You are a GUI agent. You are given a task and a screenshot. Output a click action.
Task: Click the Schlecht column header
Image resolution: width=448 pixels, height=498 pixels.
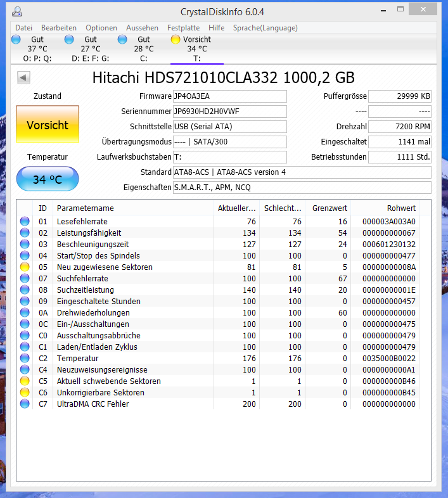pos(283,208)
